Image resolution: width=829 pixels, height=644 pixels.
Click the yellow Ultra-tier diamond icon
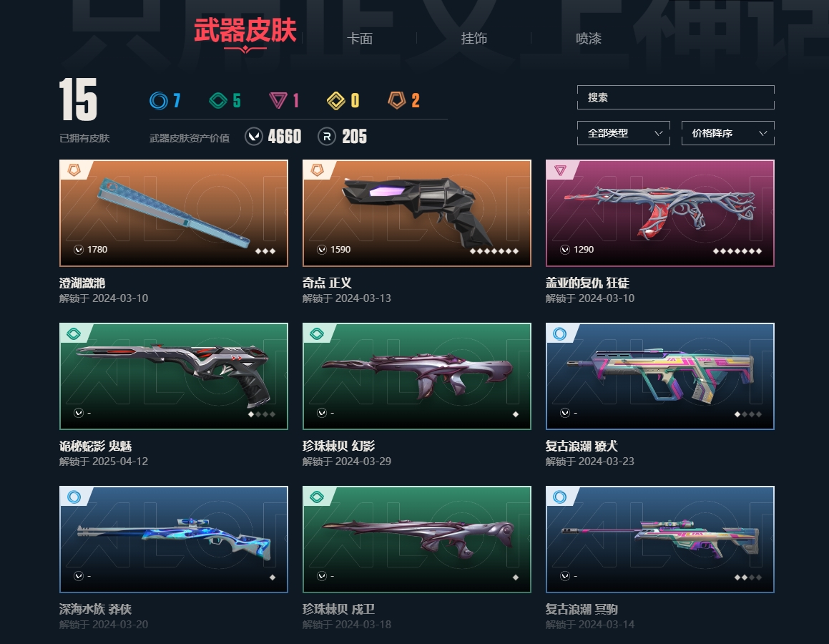[x=336, y=100]
